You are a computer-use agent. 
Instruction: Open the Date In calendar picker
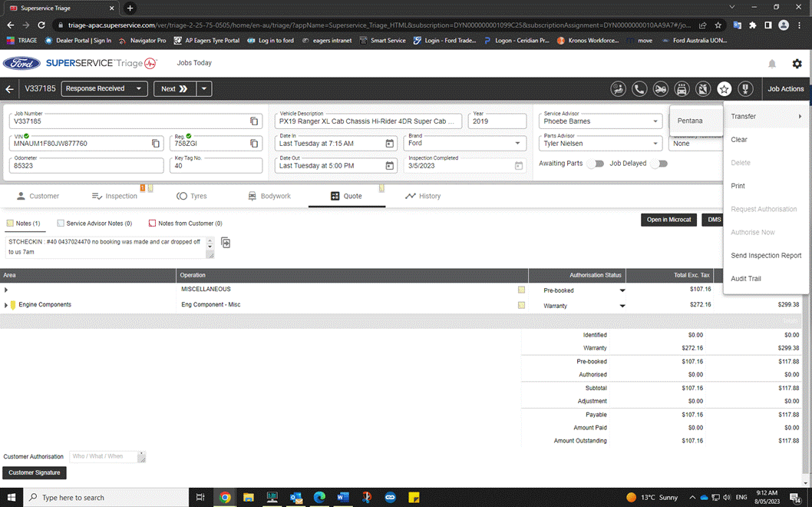click(x=389, y=143)
